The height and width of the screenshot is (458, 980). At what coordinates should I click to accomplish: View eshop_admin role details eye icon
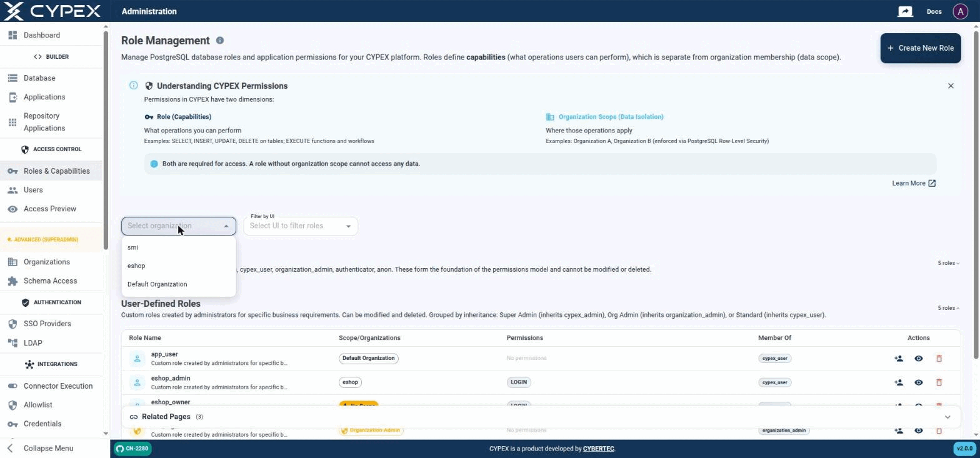(918, 382)
